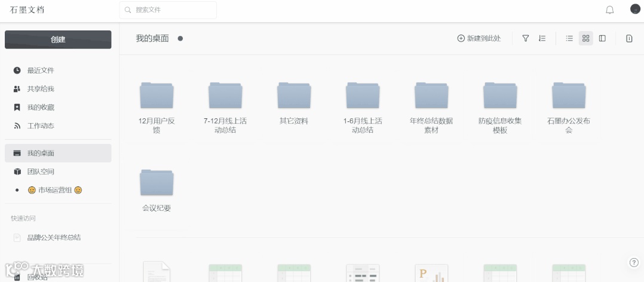Open 共享给我 in the sidebar
This screenshot has height=282, width=644.
click(x=58, y=89)
